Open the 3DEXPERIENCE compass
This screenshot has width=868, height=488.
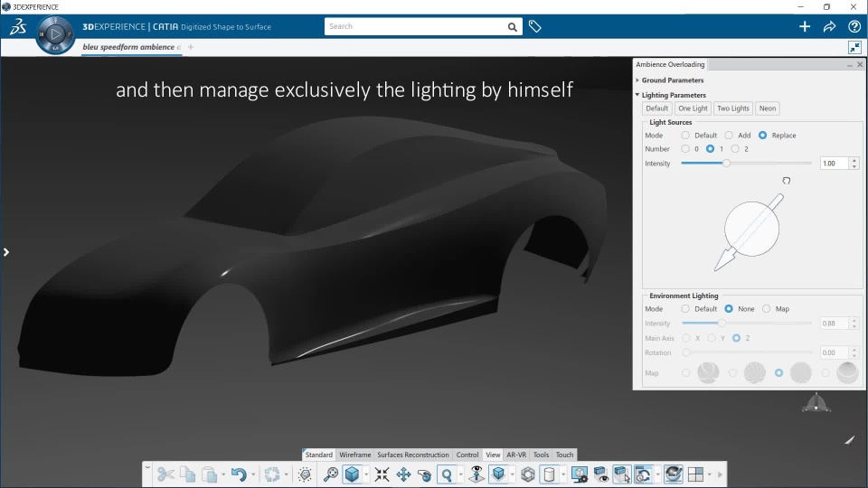(x=55, y=34)
